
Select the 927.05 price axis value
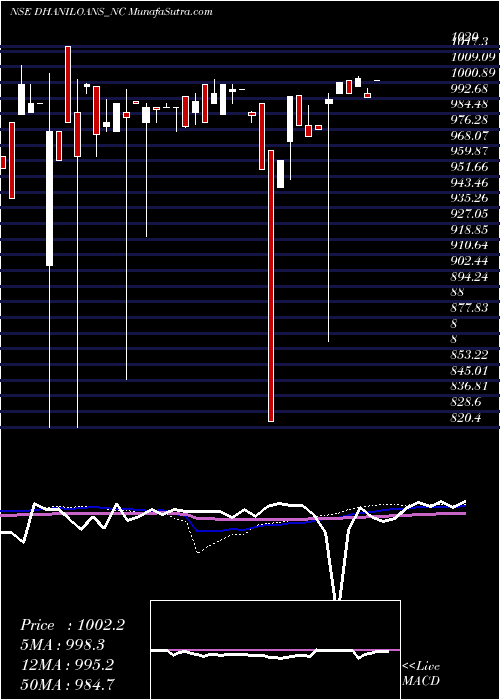(x=469, y=214)
